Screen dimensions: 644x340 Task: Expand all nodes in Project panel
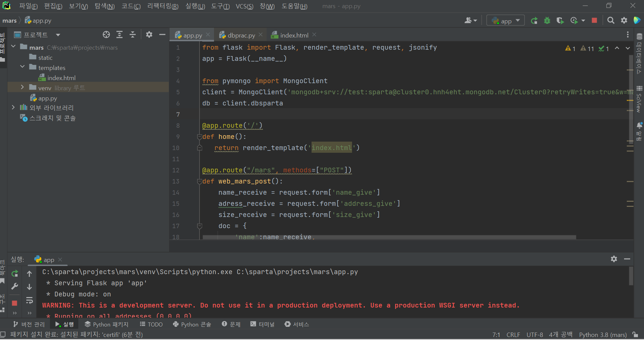[x=119, y=34]
